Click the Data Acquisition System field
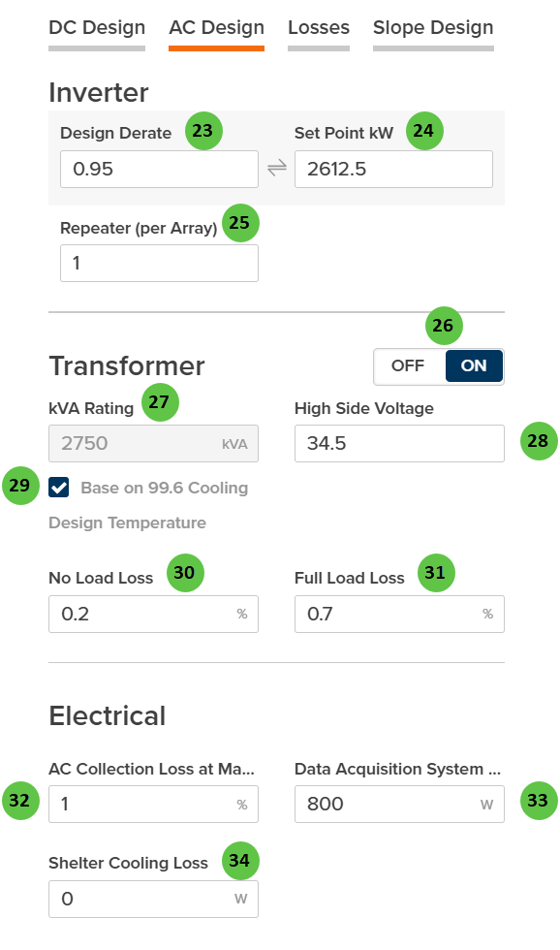 [399, 804]
